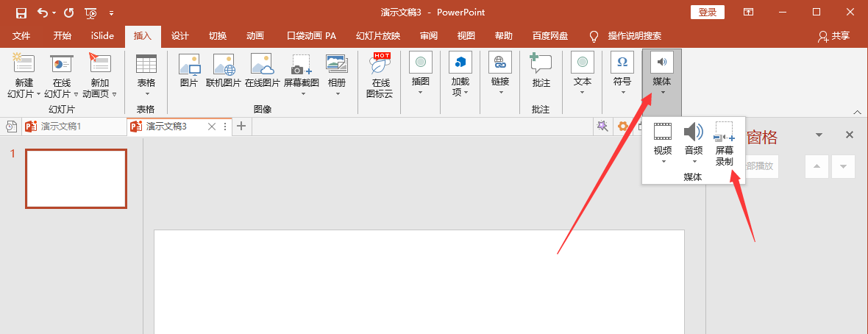Viewport: 868px width, 334px height.
Task: Click the 在线幻灯片 online slide icon
Action: [62, 64]
